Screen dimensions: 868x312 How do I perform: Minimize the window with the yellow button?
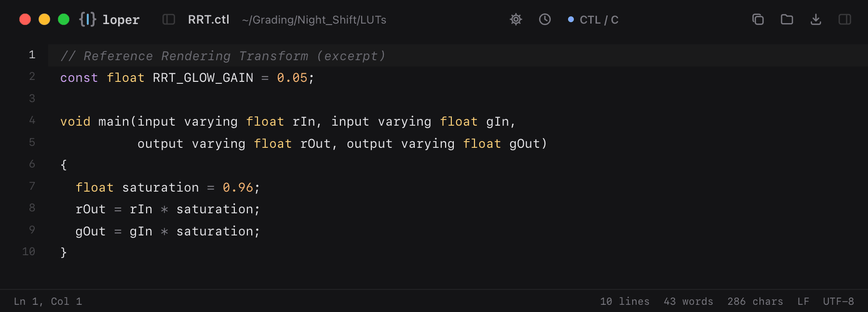(44, 19)
